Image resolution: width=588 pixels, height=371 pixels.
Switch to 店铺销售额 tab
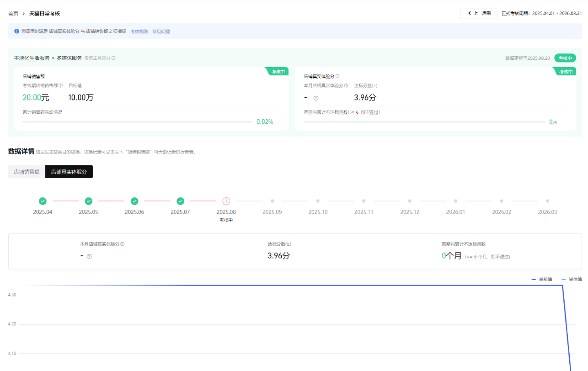click(27, 172)
